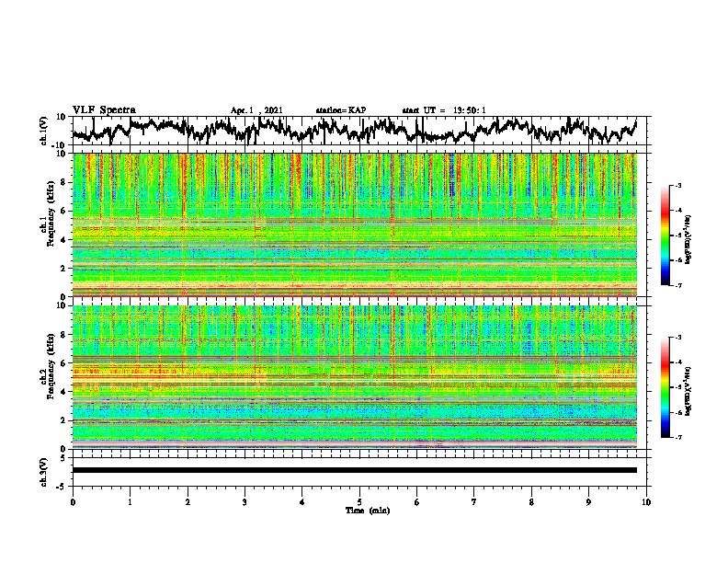
Task: Click inside the ch.2 spectrogram panel
Action: [354, 377]
